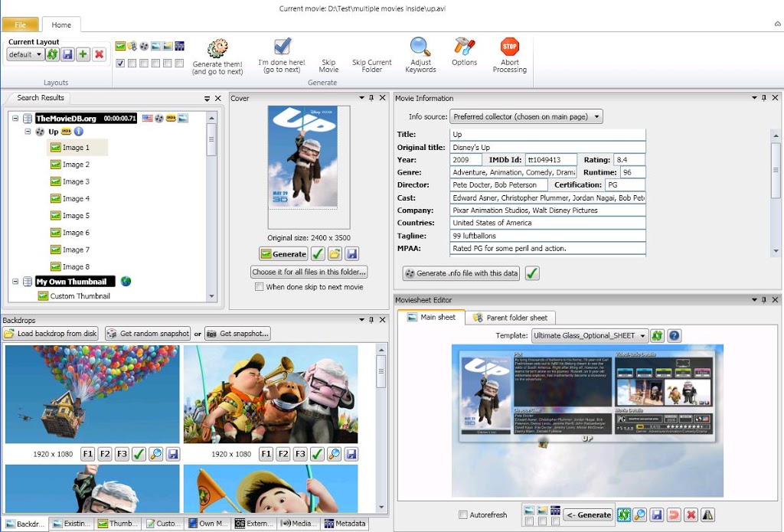Open the Info source dropdown
Screen dimensions: 784x532
(526, 116)
